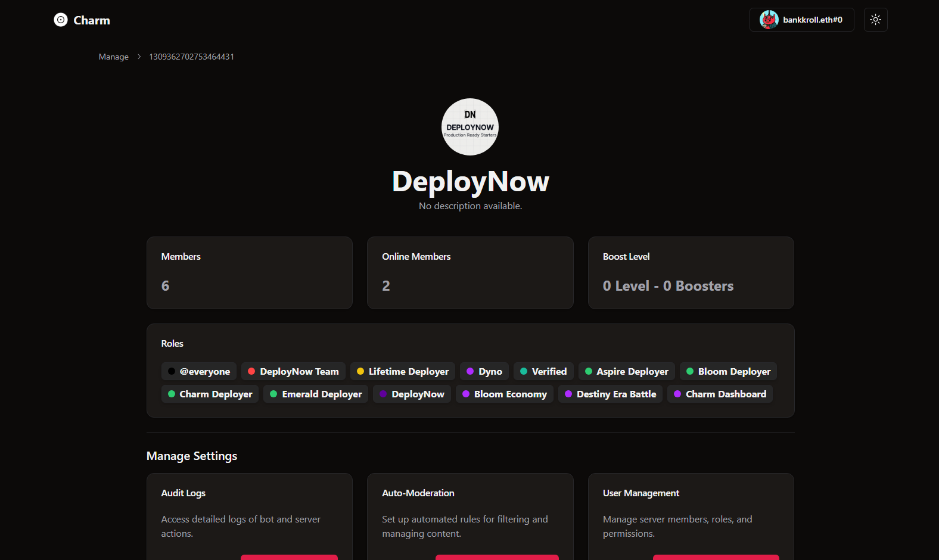Click the green dot of Bloom Deployer
Viewport: 939px width, 560px height.
(x=690, y=371)
